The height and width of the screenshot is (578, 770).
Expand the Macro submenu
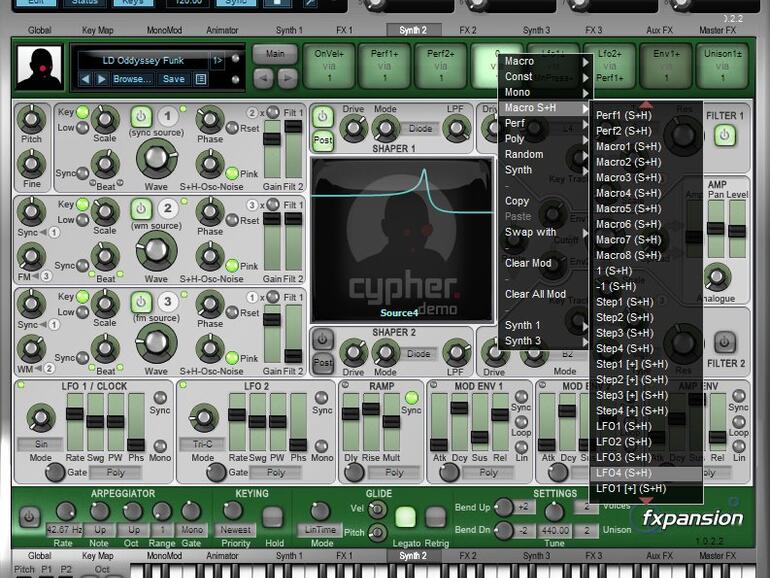(x=546, y=61)
